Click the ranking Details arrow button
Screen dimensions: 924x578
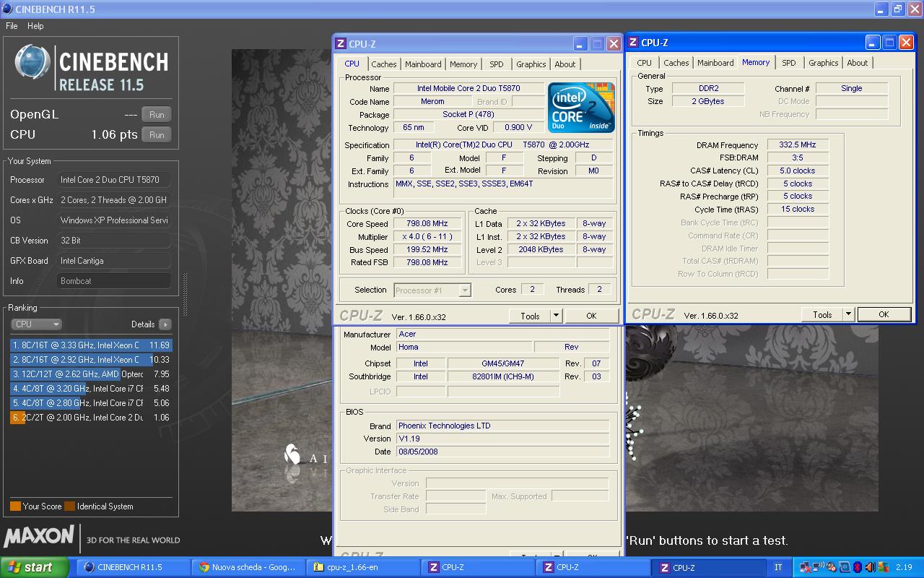(x=165, y=324)
